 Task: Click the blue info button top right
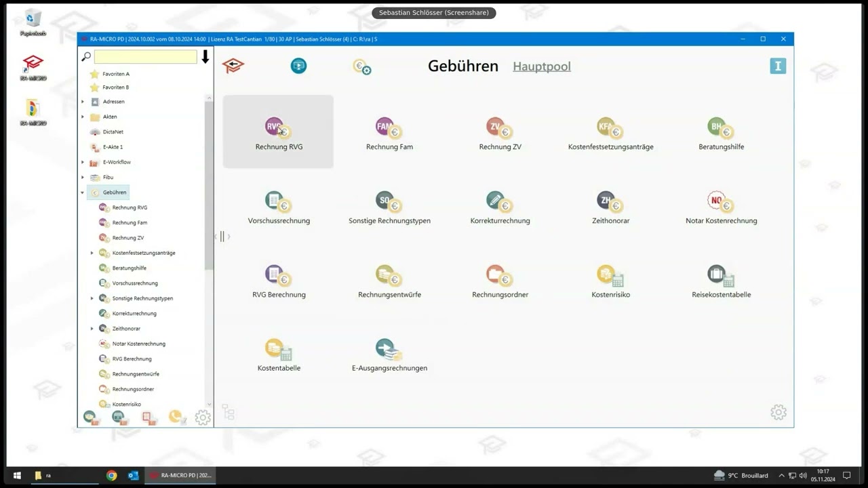pyautogui.click(x=778, y=66)
